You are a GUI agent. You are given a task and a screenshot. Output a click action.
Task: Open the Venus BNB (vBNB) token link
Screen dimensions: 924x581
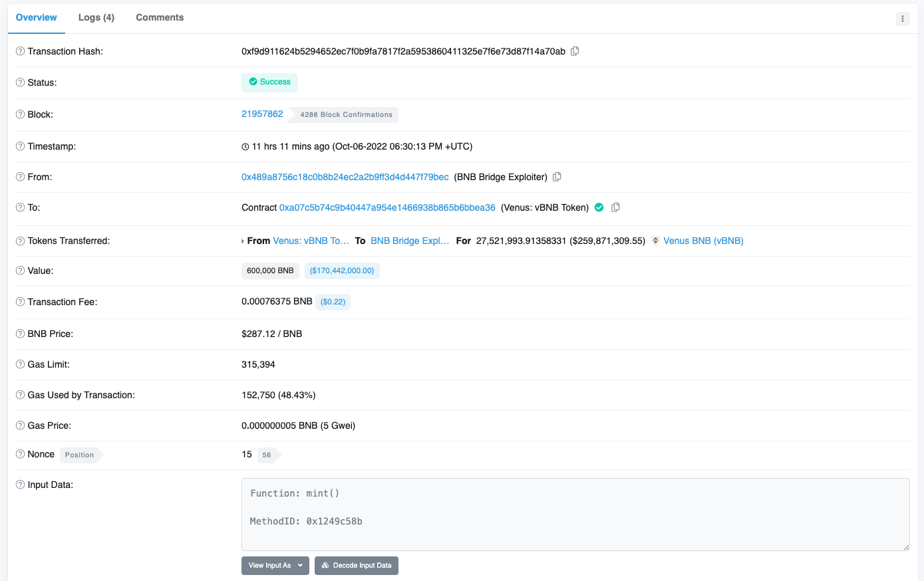(703, 241)
